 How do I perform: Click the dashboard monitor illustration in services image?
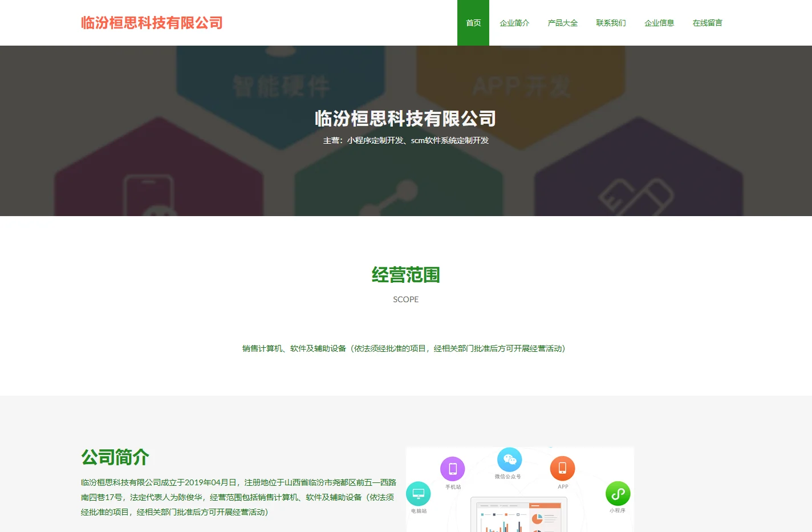click(x=519, y=515)
